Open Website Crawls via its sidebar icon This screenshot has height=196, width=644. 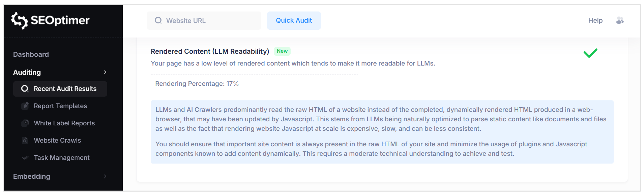tap(25, 140)
